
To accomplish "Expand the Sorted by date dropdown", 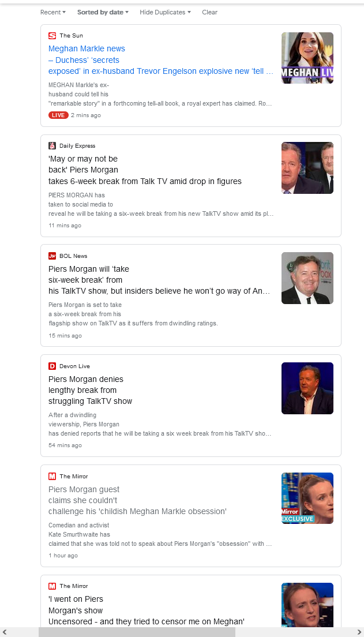I will [103, 12].
